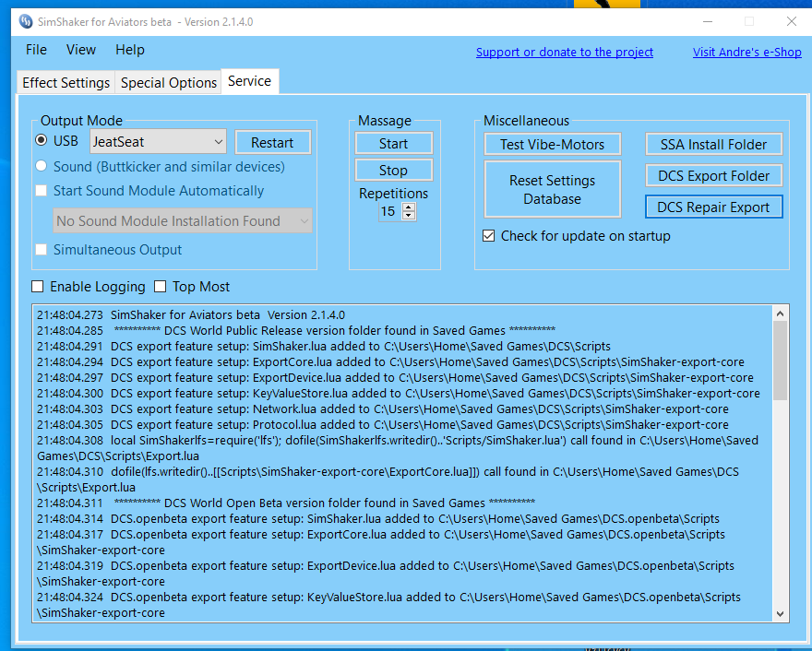
Task: Switch to the Special Options tab
Action: click(168, 82)
